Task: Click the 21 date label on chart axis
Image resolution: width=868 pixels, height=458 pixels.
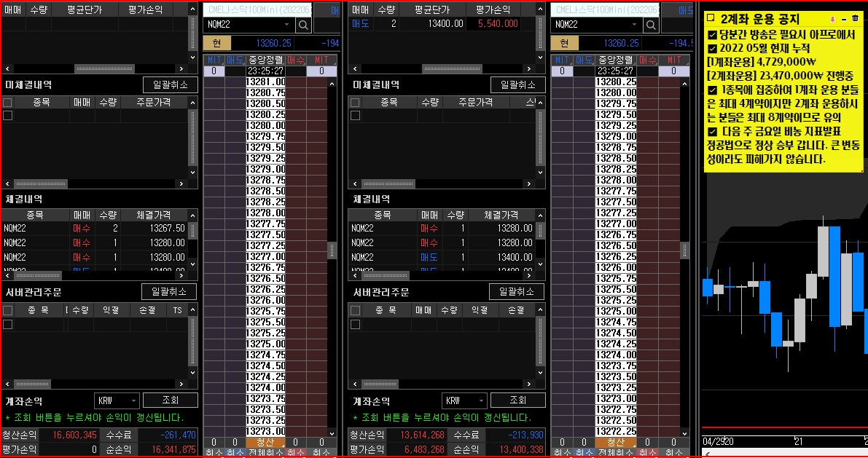Action: [x=798, y=441]
